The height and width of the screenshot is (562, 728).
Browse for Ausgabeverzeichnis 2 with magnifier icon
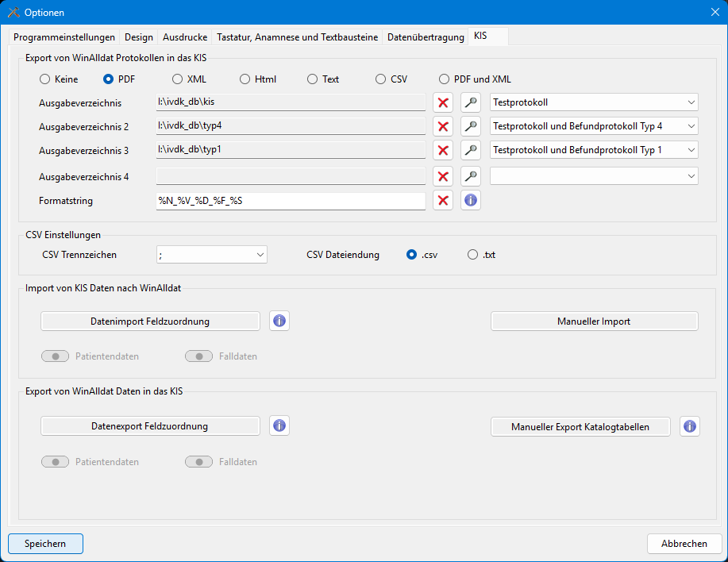[471, 126]
